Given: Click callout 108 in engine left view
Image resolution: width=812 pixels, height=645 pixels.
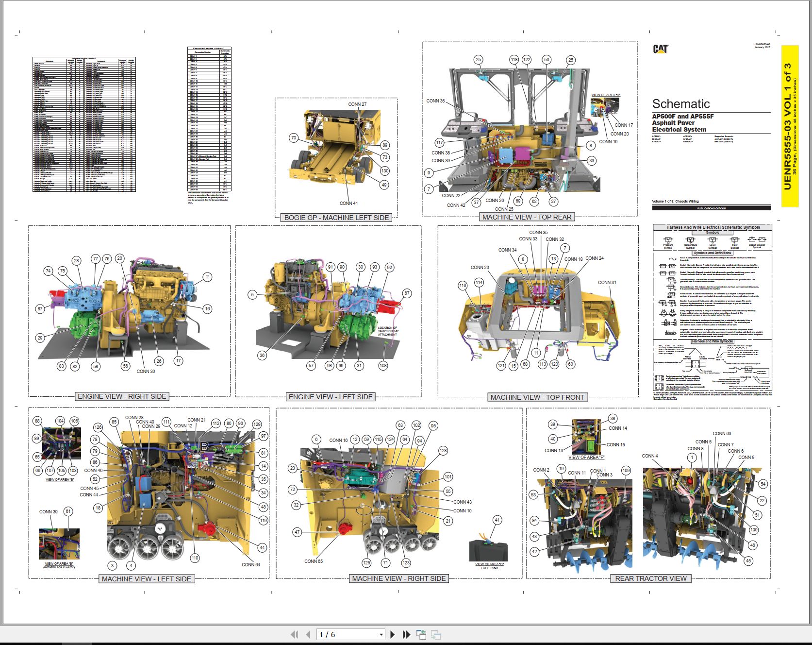Looking at the screenshot, I should [x=383, y=366].
